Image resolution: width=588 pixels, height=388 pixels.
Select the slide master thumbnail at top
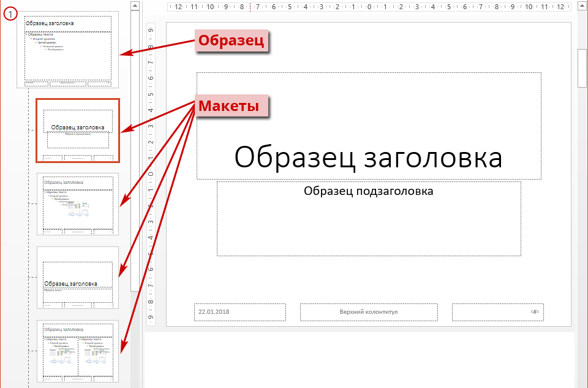point(68,50)
